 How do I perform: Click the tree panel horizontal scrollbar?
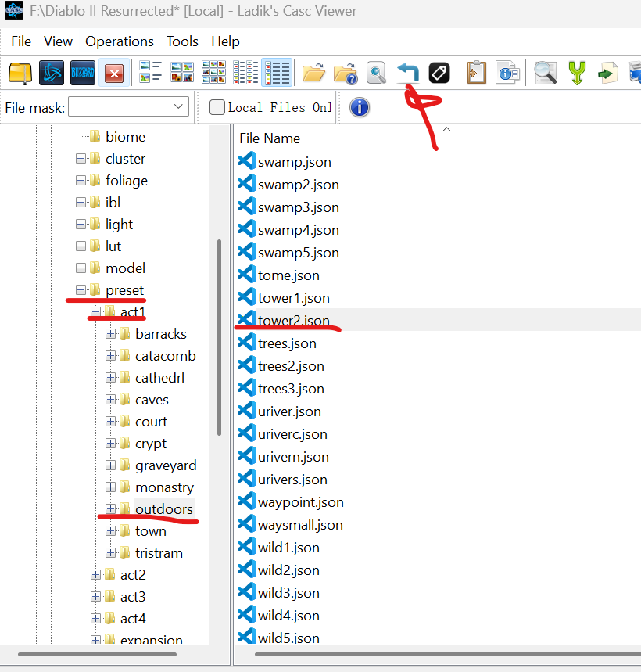point(97,654)
